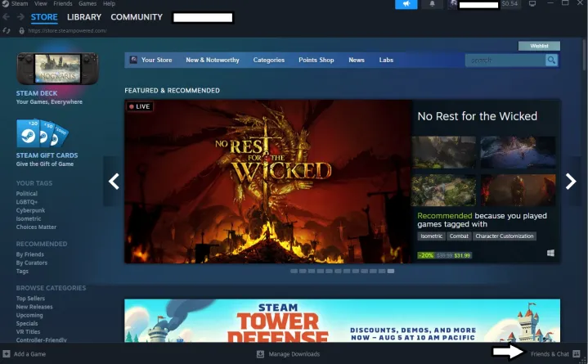Click the Add a Game plus icon
Image resolution: width=588 pixels, height=364 pixels.
[7, 354]
